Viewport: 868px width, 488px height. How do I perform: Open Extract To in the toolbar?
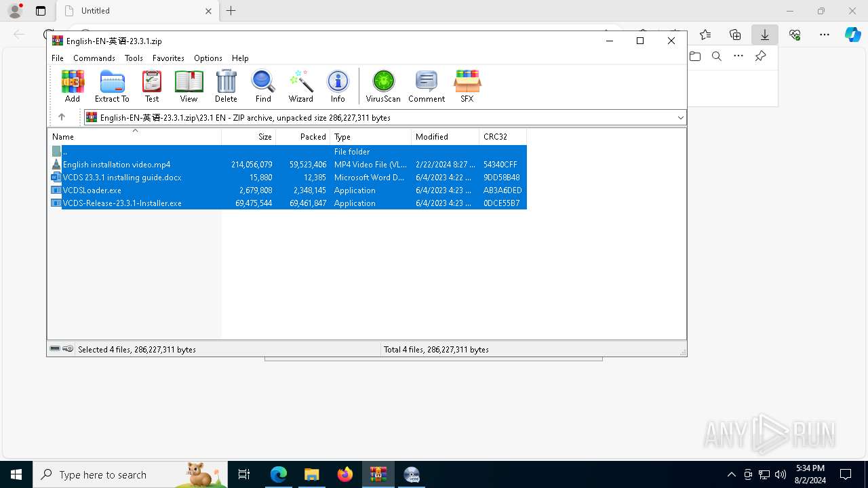[x=112, y=86]
